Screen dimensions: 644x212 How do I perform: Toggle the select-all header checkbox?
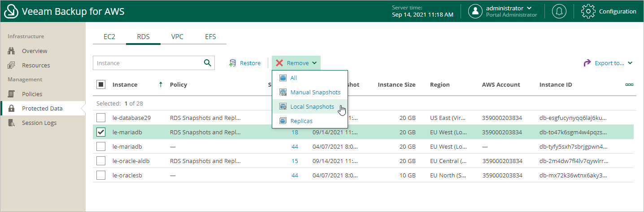[101, 84]
